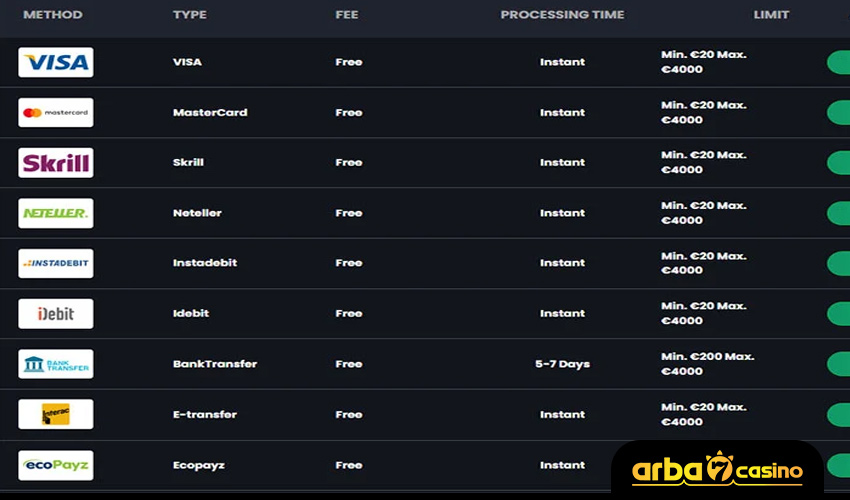The width and height of the screenshot is (850, 500).
Task: Pick the Neteller logo icon
Action: pyautogui.click(x=56, y=213)
